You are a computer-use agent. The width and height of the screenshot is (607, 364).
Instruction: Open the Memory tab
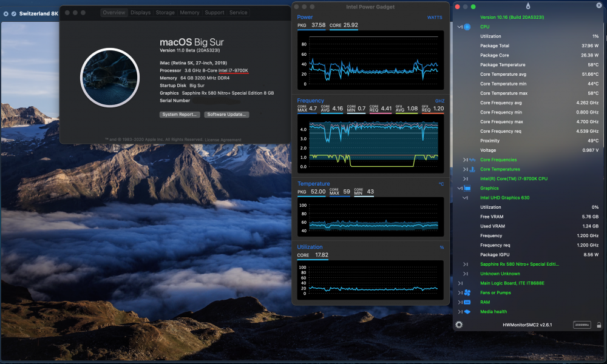(x=189, y=12)
